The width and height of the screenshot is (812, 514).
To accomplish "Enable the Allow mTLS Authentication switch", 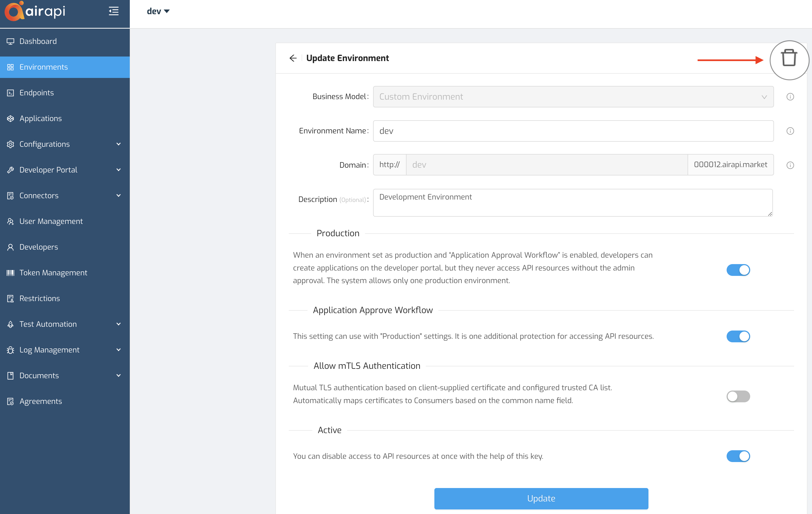I will click(x=738, y=396).
